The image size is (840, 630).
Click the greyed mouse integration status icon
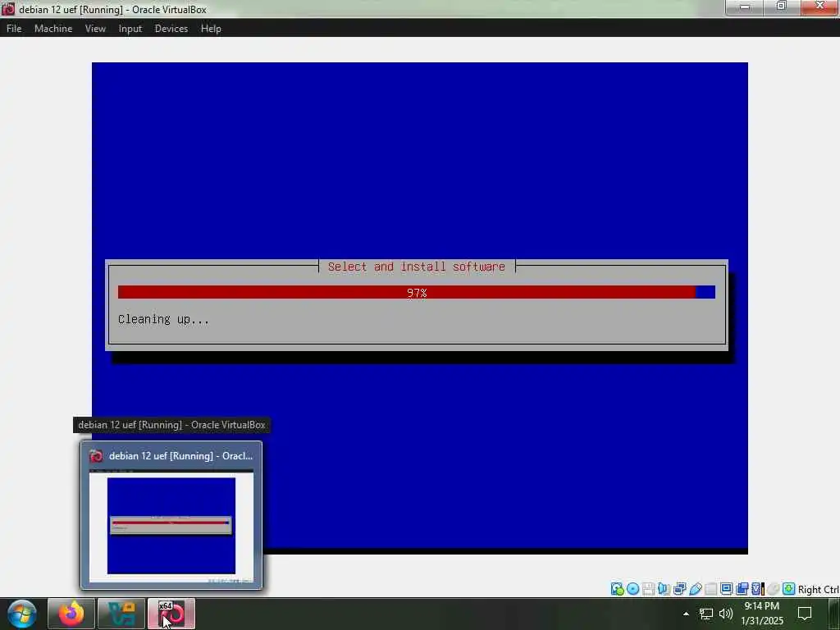pos(773,589)
